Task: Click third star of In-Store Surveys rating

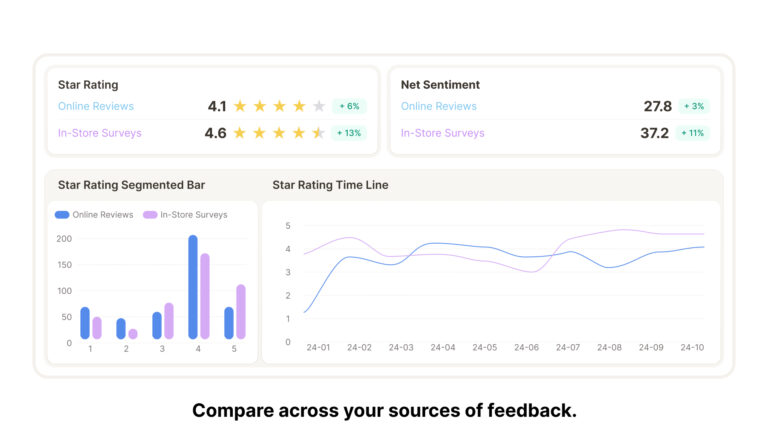Action: click(279, 133)
